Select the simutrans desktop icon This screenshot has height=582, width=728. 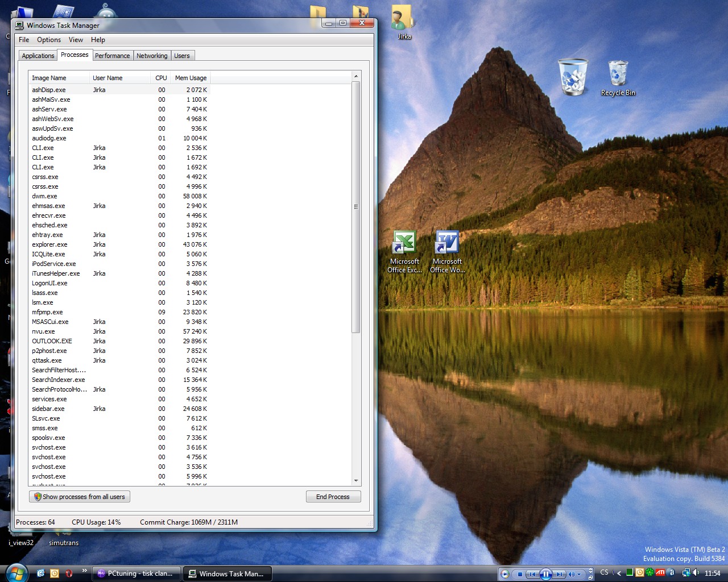coord(64,538)
